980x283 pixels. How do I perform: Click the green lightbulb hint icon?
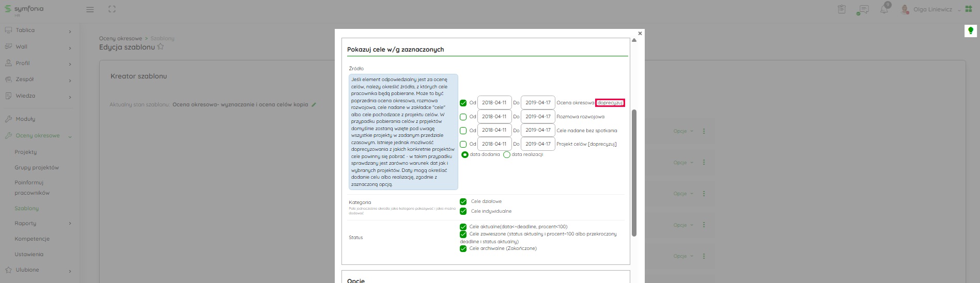970,31
